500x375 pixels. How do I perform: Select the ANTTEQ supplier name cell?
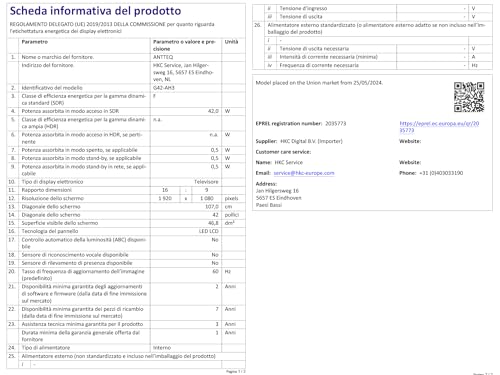click(x=186, y=57)
